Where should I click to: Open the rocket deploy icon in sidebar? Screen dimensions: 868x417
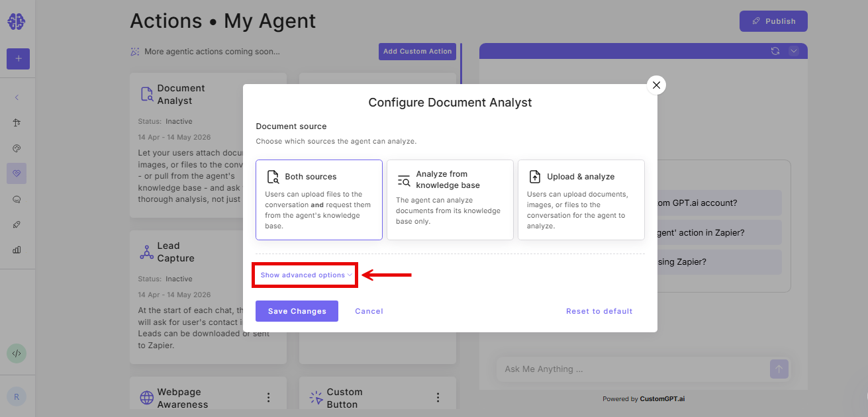pyautogui.click(x=17, y=224)
